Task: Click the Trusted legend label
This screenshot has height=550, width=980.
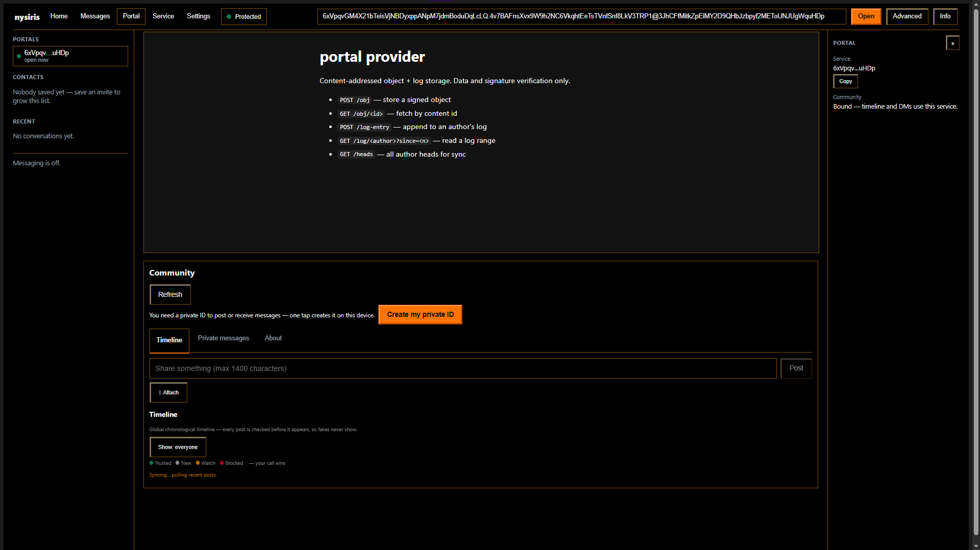Action: click(x=163, y=463)
